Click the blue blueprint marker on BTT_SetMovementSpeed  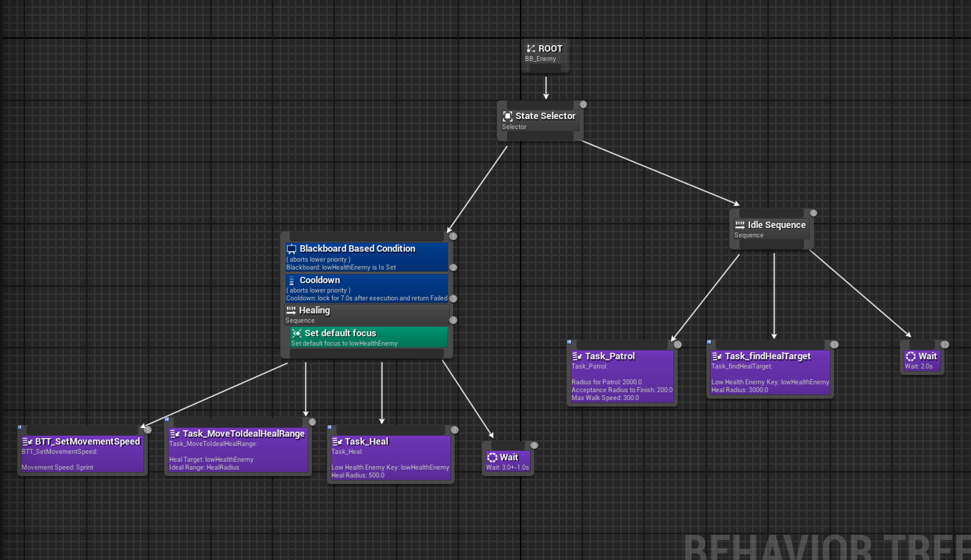(20, 428)
